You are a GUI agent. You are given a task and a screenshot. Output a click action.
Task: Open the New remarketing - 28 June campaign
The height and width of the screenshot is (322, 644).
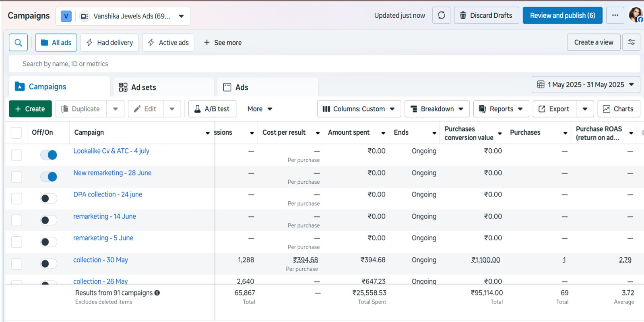click(x=112, y=173)
